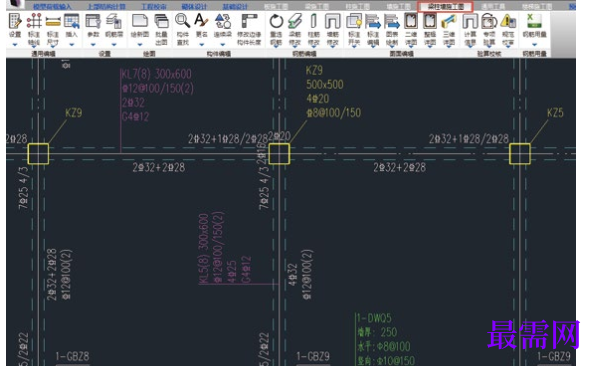Click the 'KZ5' column label text
This screenshot has width=599, height=366.
pos(555,113)
